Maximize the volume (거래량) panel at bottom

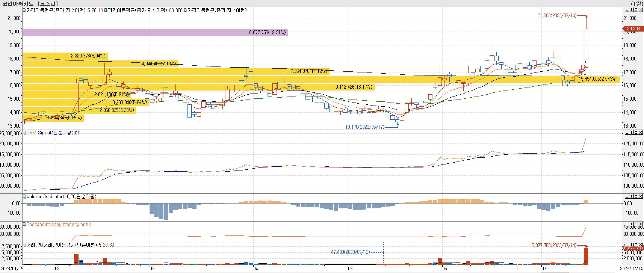[x=636, y=244]
